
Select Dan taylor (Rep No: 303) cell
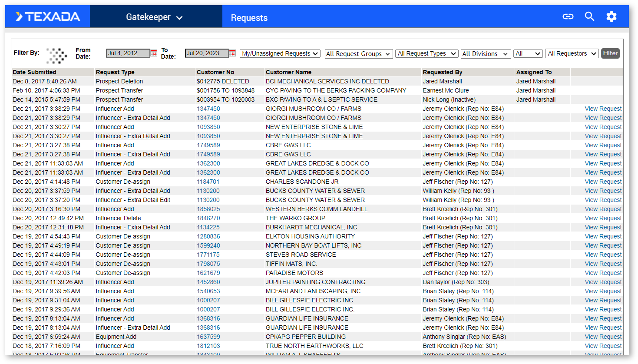456,282
